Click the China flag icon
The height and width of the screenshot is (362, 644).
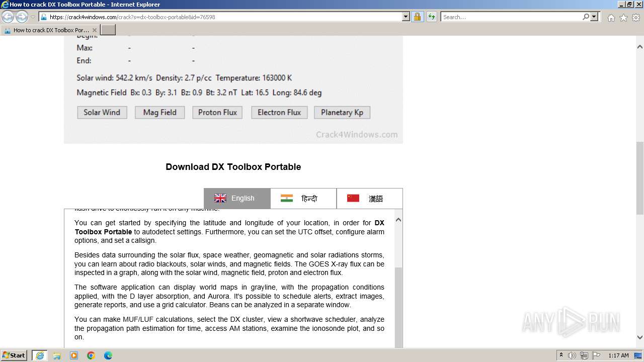pyautogui.click(x=353, y=198)
